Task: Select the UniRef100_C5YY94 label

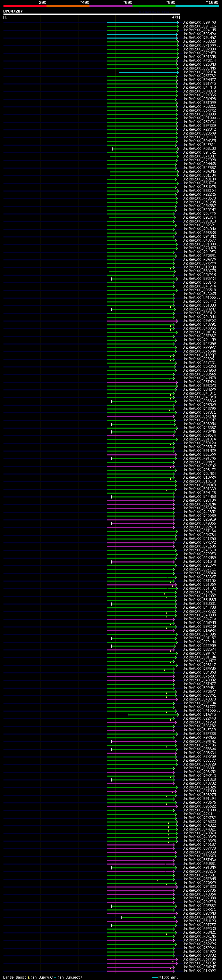Action: click(199, 959)
